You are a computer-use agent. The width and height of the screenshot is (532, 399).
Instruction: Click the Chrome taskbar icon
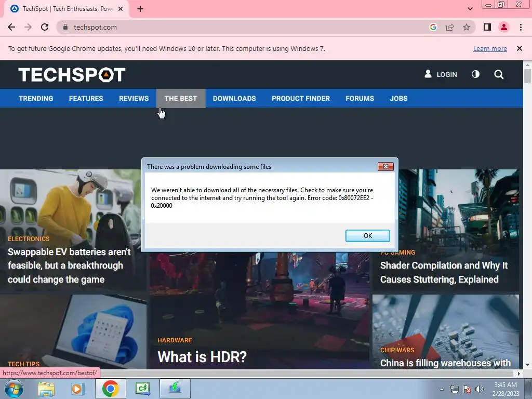pos(110,389)
